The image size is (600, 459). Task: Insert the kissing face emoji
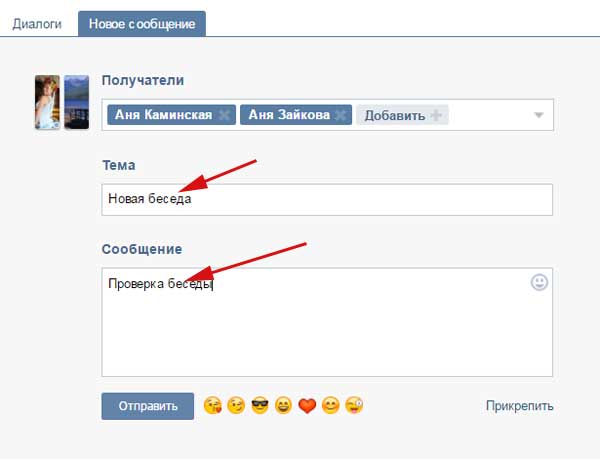212,406
